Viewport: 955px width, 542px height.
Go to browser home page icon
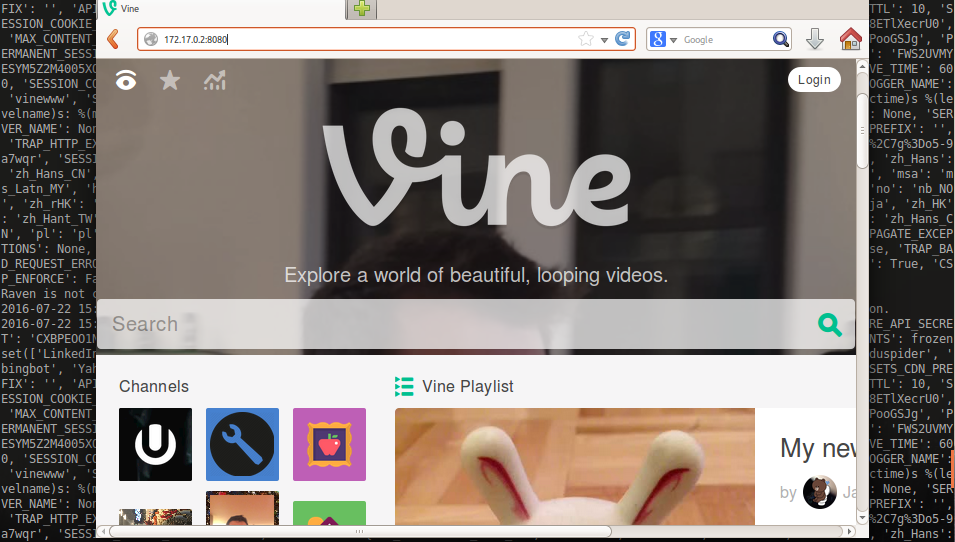tap(850, 39)
